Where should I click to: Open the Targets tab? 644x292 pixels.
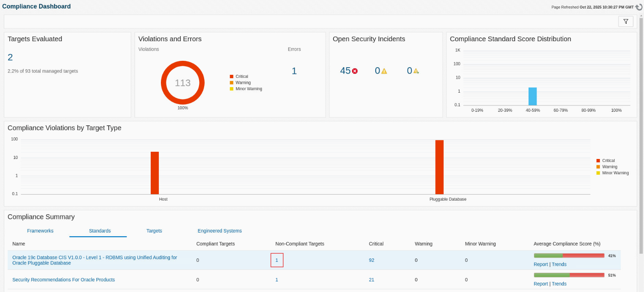(154, 231)
